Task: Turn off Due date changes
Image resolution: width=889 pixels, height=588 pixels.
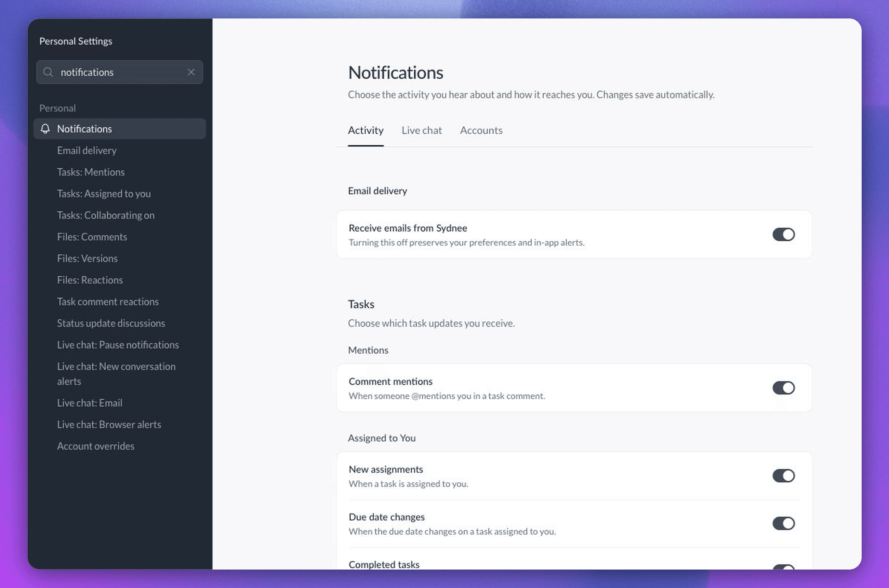Action: coord(784,523)
